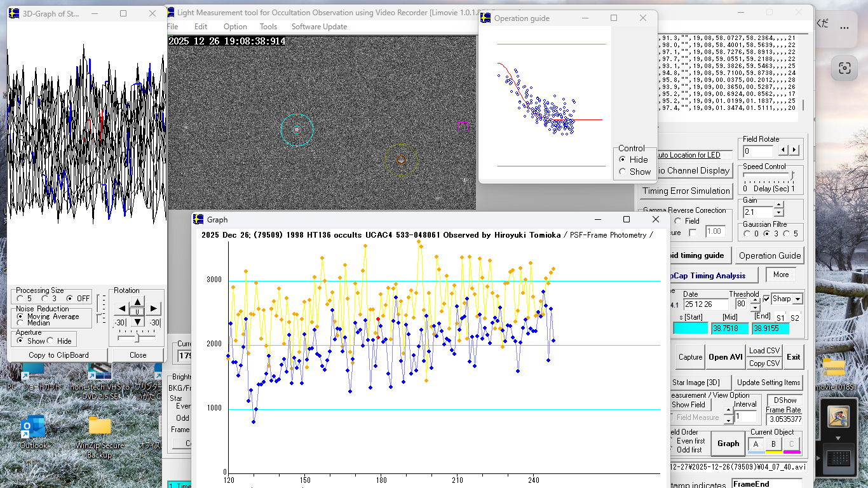Viewport: 868px width, 488px height.
Task: Click Copy to ClipBoard button
Action: pyautogui.click(x=58, y=355)
